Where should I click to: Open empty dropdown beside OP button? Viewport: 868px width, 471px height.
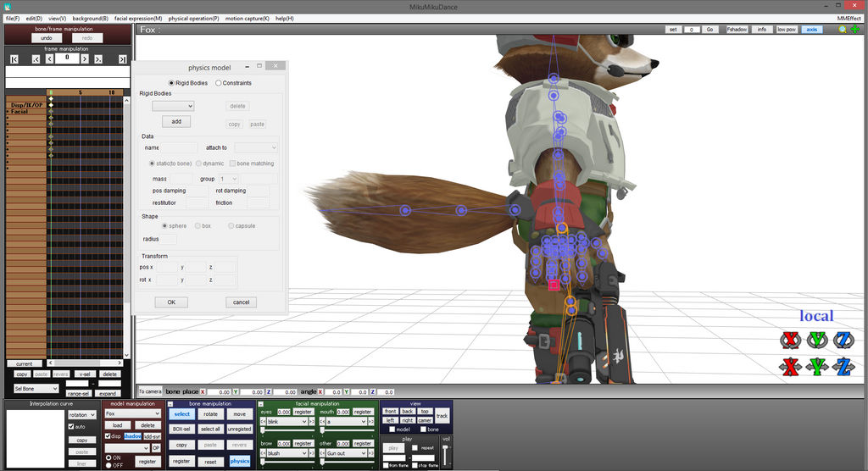tap(127, 448)
